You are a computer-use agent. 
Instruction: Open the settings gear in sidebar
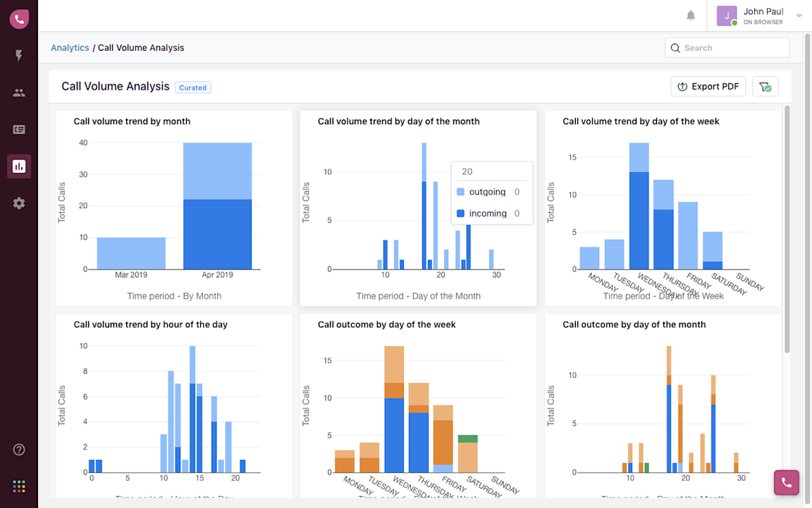click(x=19, y=203)
